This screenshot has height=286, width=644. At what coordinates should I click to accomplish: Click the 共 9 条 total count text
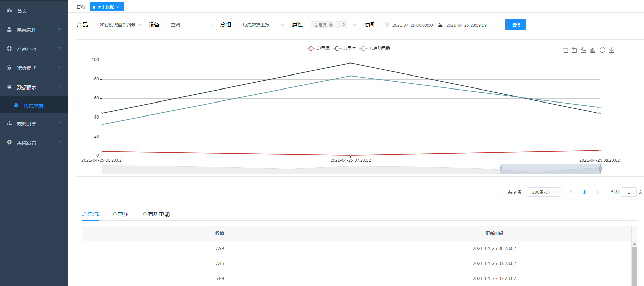click(515, 192)
